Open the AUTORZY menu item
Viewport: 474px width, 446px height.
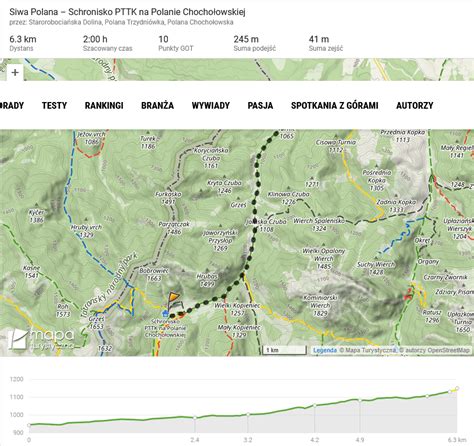(415, 106)
